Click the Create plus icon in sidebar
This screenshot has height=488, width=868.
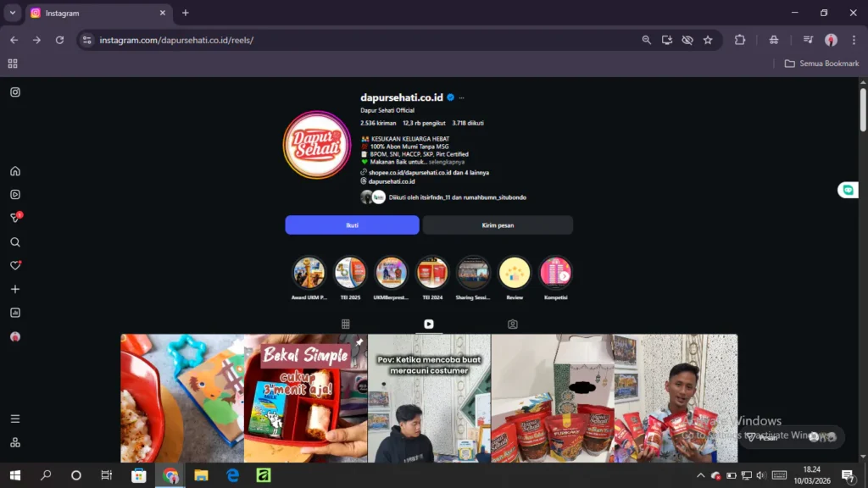tap(15, 289)
